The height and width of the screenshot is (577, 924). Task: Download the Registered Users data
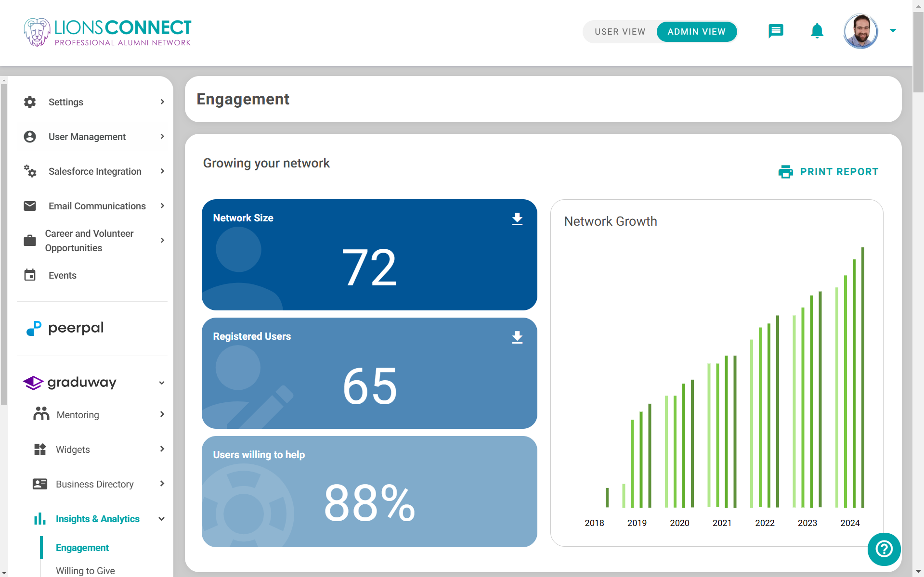click(x=517, y=337)
